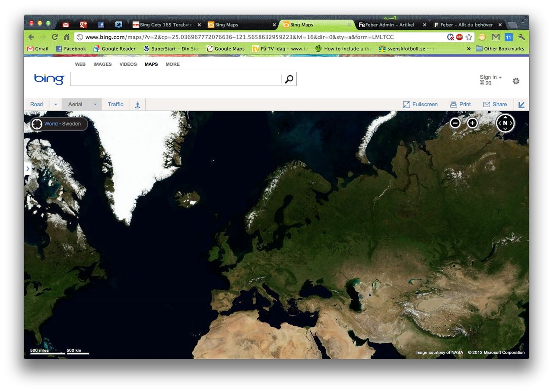Click the left-edge chevron to expand the side panel

[28, 169]
